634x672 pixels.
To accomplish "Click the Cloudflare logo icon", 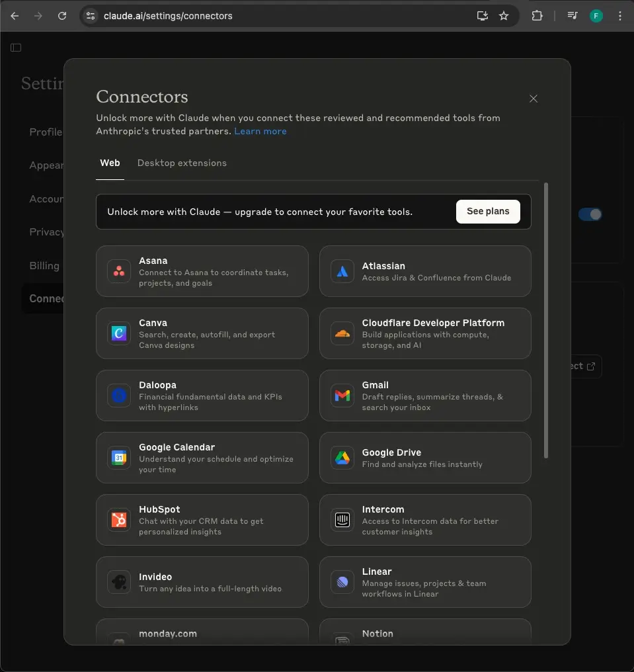I will pyautogui.click(x=342, y=333).
